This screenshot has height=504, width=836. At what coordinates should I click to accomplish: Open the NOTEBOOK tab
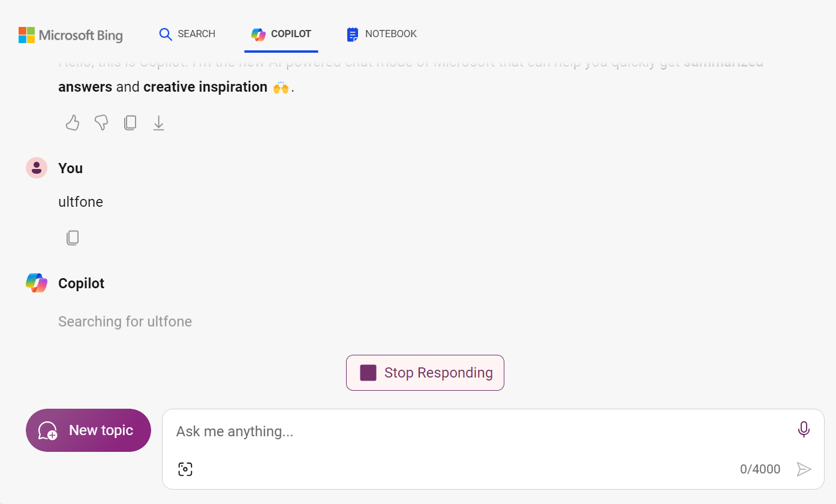(381, 34)
